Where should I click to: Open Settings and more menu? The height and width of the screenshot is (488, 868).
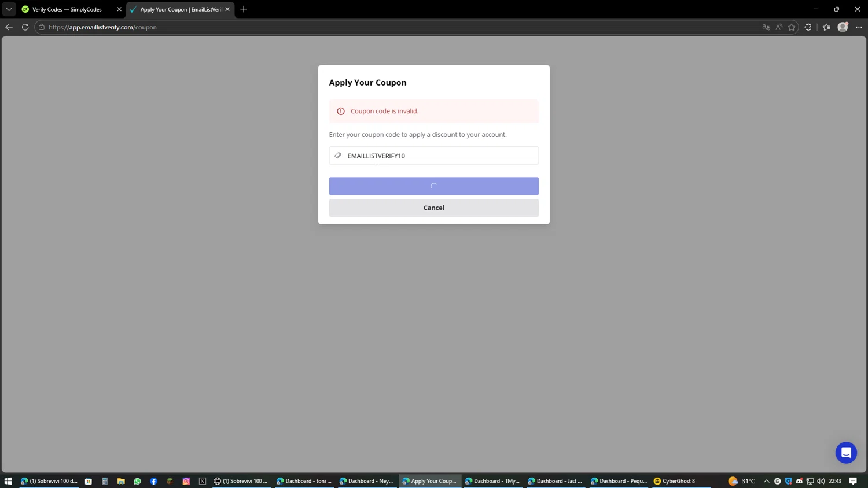click(859, 27)
